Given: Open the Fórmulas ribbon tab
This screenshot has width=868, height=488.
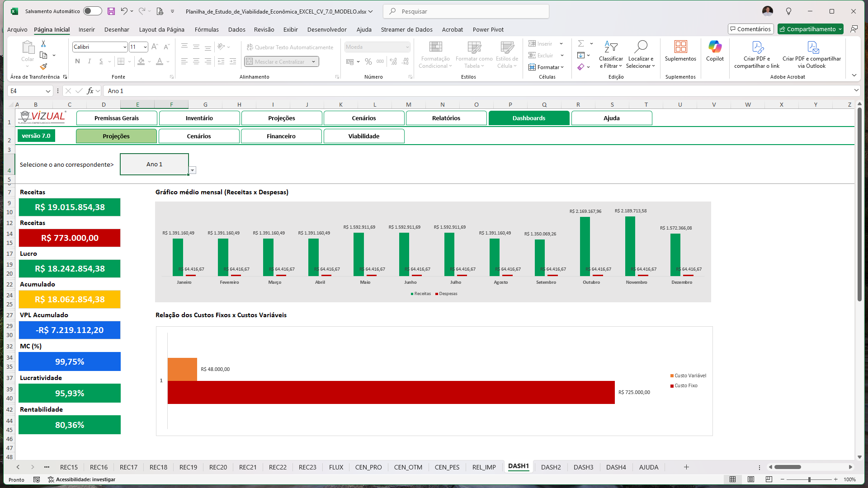Looking at the screenshot, I should pyautogui.click(x=207, y=29).
